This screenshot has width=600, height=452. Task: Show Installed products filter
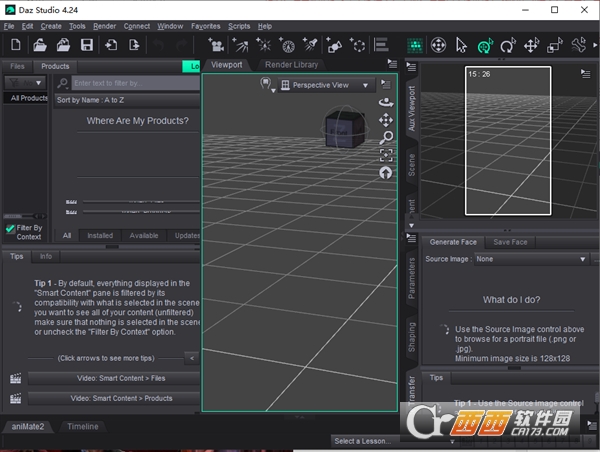pos(100,236)
